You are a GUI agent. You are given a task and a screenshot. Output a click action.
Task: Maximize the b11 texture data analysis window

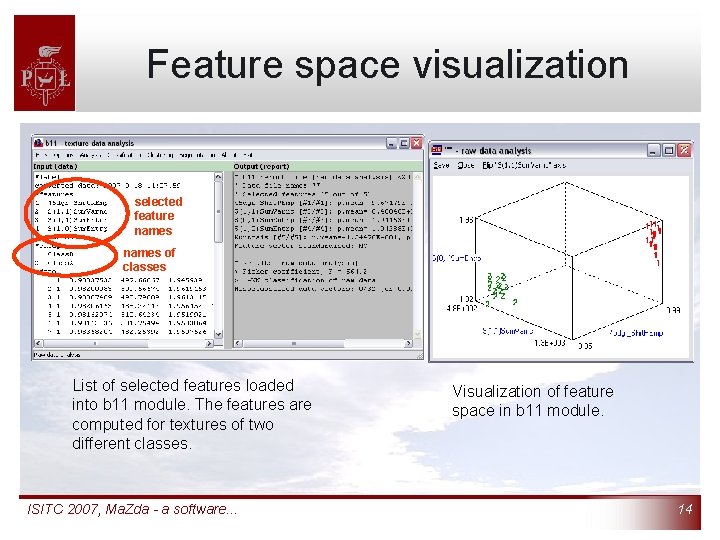click(404, 143)
